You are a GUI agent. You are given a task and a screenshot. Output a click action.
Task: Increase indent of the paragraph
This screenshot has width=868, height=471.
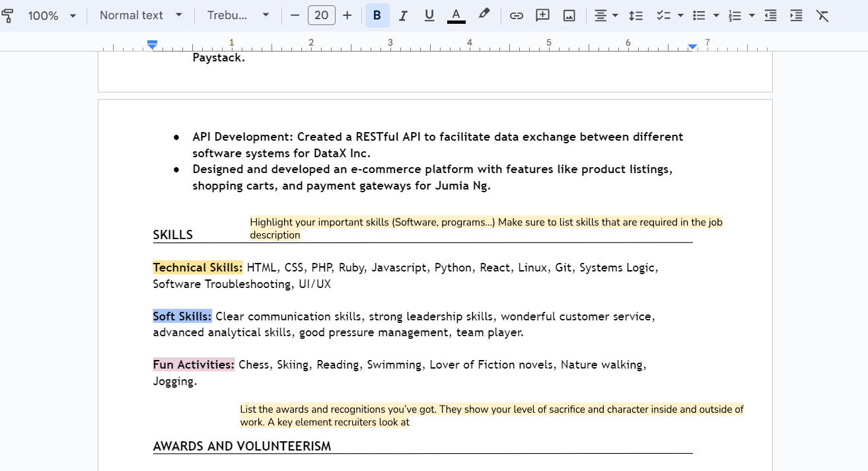coord(796,15)
